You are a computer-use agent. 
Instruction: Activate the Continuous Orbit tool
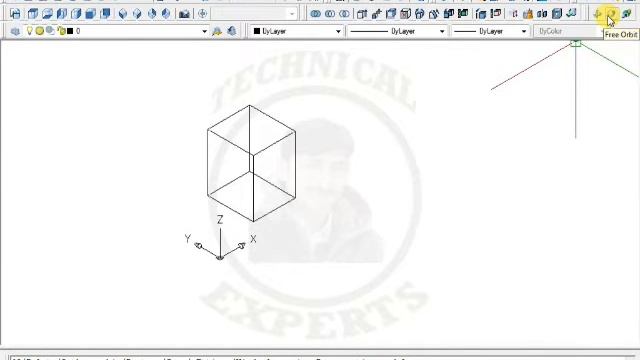627,14
